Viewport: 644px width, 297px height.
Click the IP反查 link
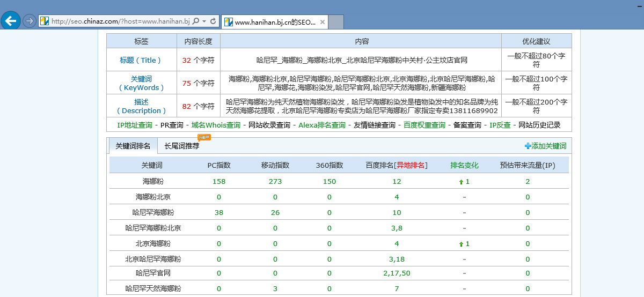500,125
